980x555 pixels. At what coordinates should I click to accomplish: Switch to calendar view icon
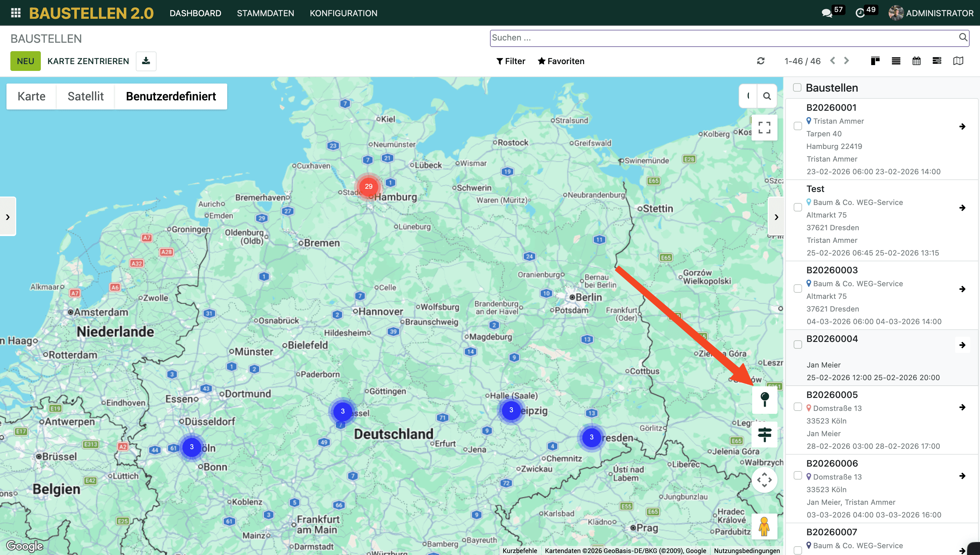click(916, 61)
